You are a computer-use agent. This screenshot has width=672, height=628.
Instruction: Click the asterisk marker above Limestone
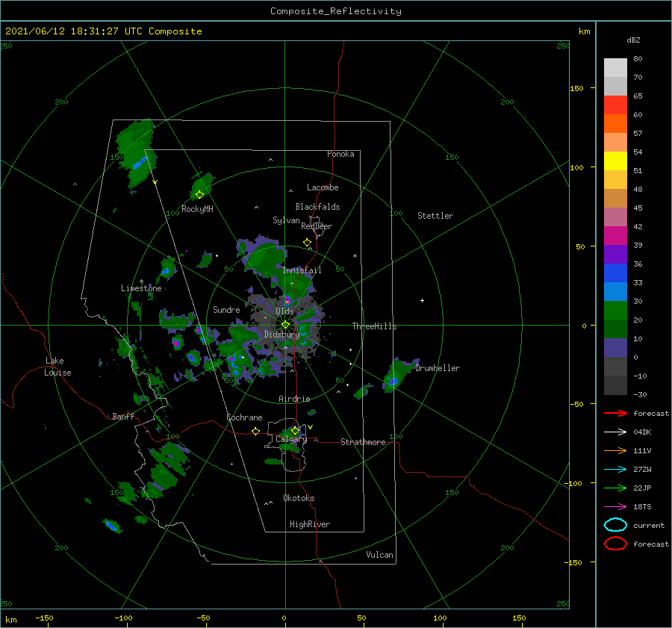[141, 282]
